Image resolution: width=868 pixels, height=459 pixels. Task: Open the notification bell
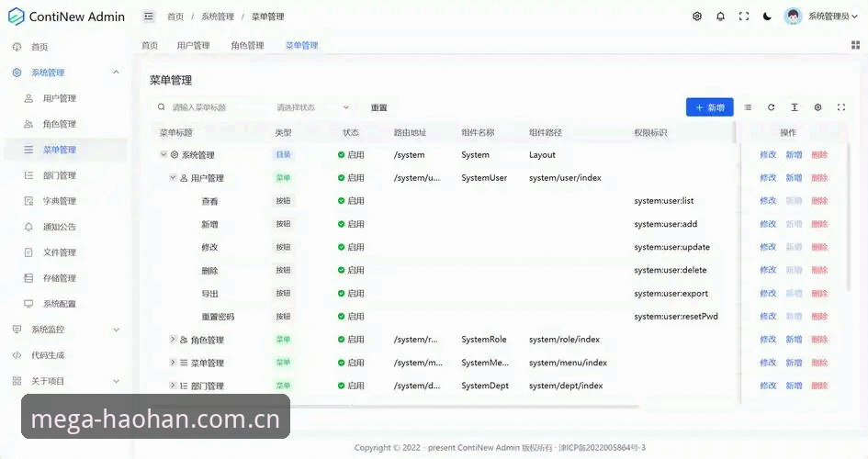pos(720,17)
